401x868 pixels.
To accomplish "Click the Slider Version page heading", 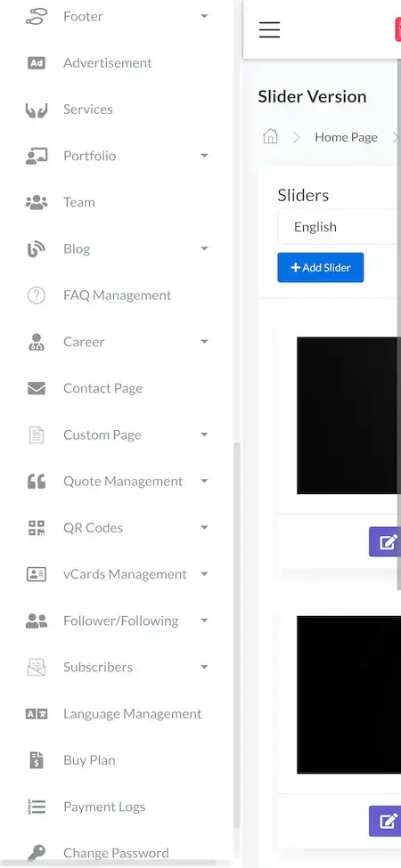I will [x=313, y=96].
